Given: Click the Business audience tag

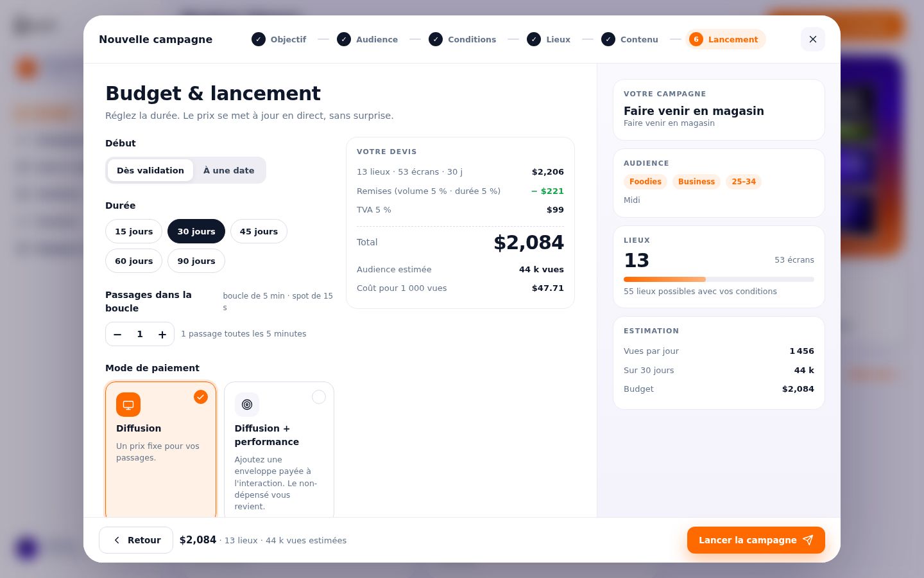Looking at the screenshot, I should (x=696, y=182).
